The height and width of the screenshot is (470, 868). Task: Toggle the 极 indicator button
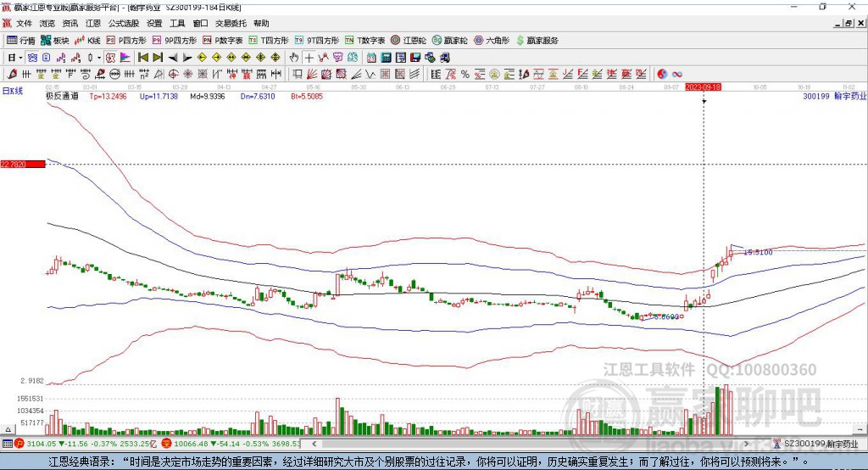(x=110, y=58)
